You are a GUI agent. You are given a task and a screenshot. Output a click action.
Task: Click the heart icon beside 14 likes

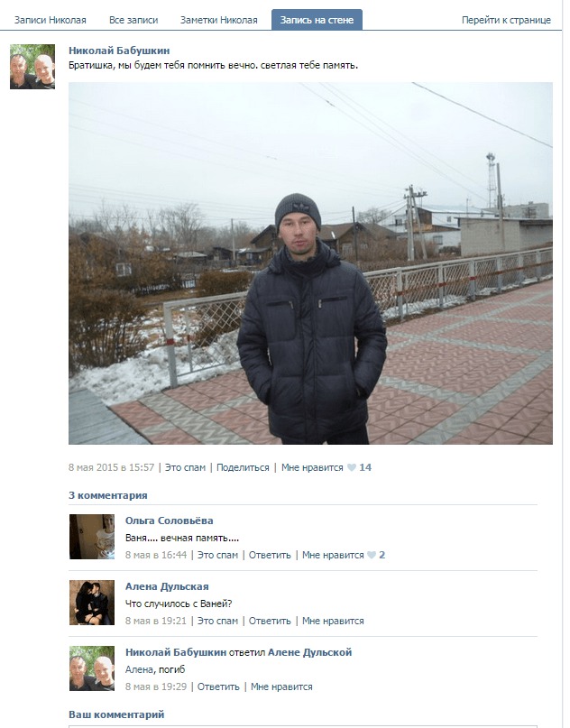coord(352,467)
